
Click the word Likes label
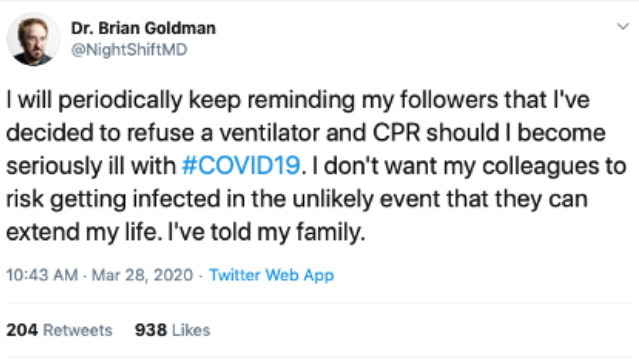[x=191, y=330]
